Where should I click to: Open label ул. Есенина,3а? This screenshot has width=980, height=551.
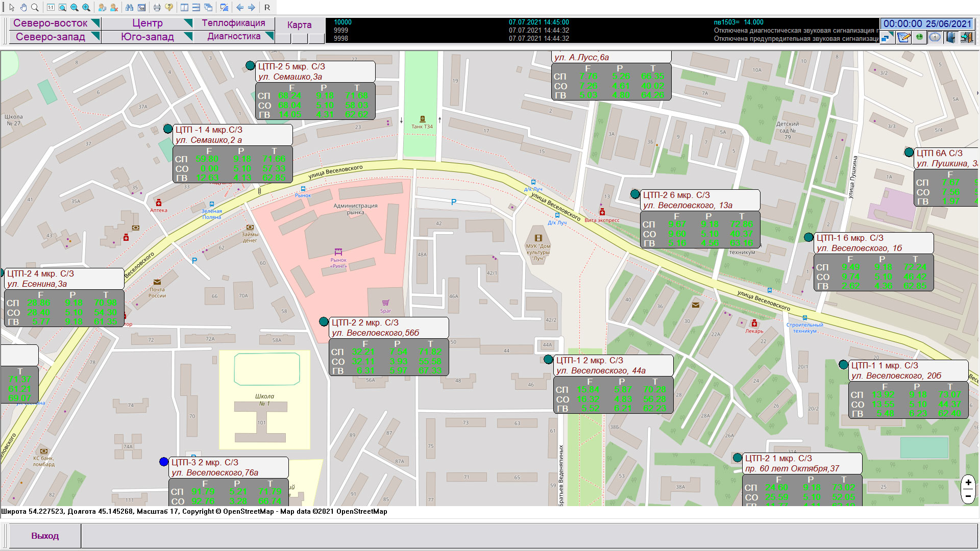pos(37,284)
